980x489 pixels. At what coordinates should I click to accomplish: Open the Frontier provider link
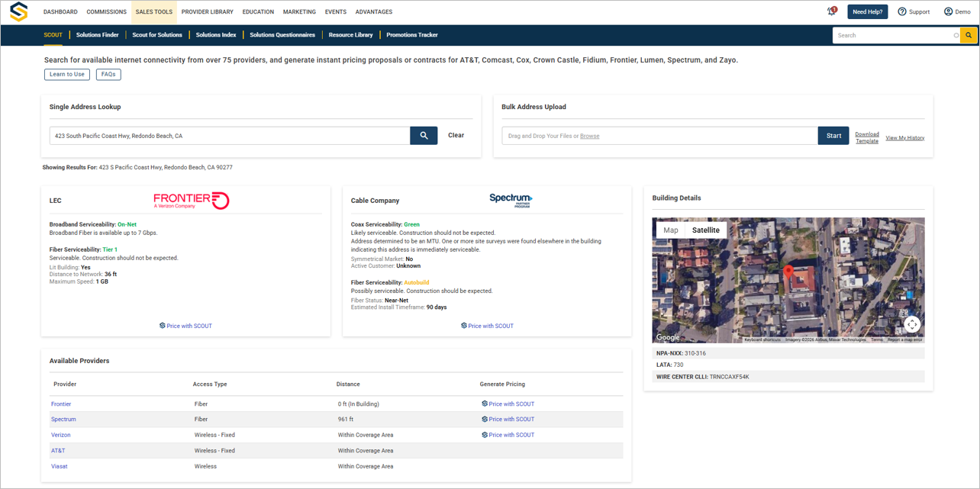pos(61,404)
